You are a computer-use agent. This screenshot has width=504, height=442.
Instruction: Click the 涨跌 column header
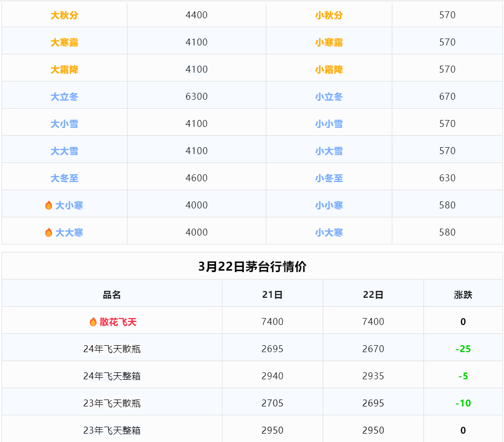click(x=463, y=295)
